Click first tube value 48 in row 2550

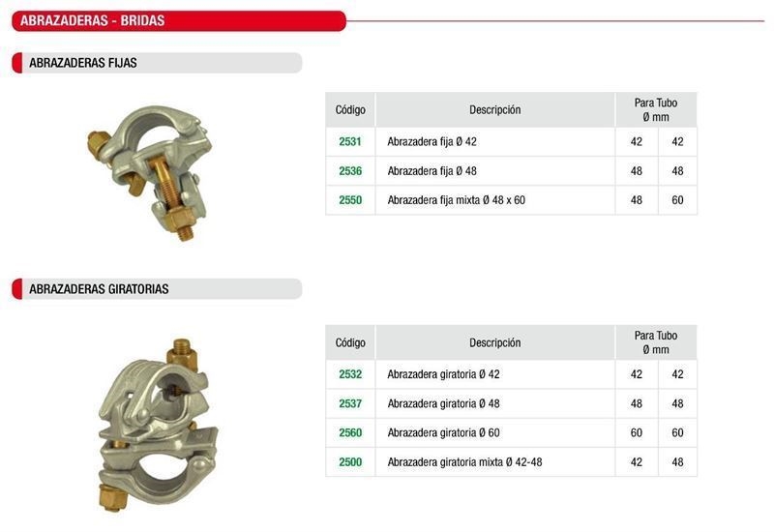tap(637, 200)
